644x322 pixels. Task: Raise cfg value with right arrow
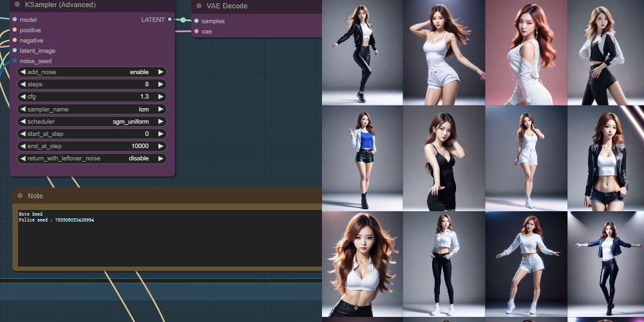click(x=161, y=97)
